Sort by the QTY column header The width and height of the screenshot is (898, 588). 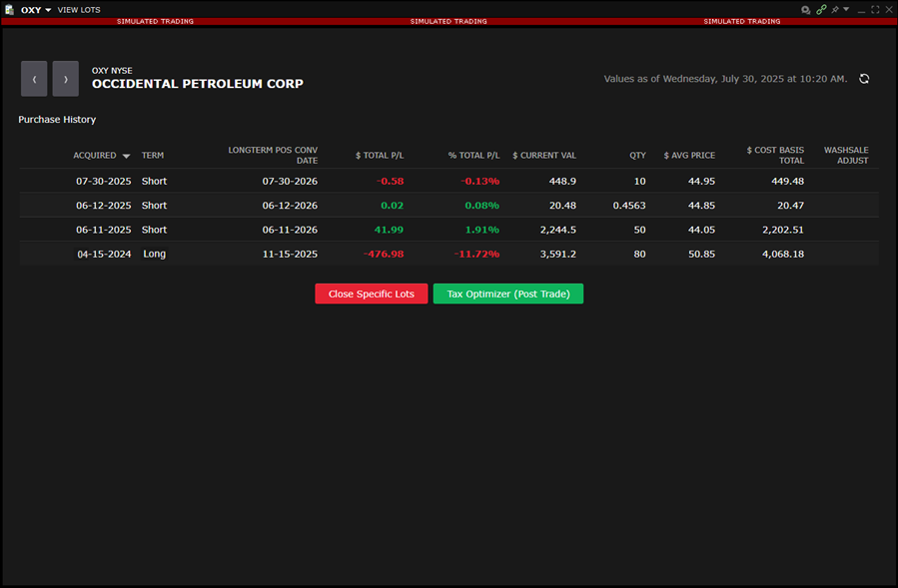point(637,156)
